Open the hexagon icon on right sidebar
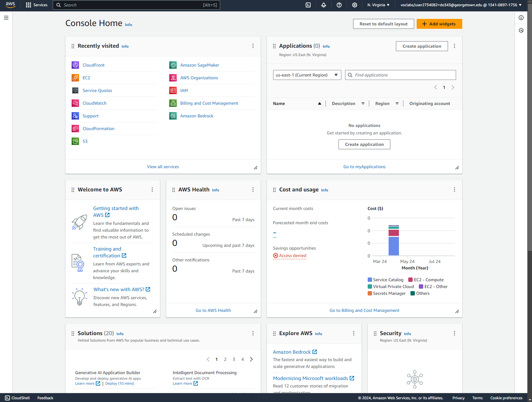 [x=521, y=30]
